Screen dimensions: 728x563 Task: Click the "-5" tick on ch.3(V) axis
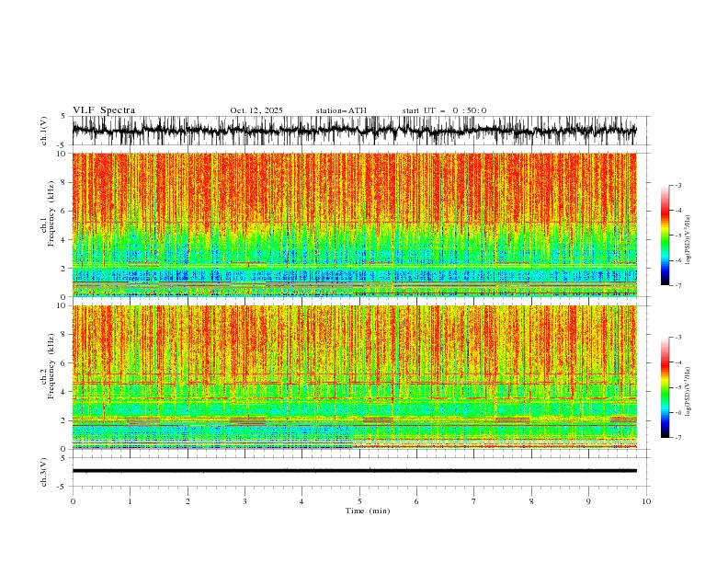[x=63, y=487]
